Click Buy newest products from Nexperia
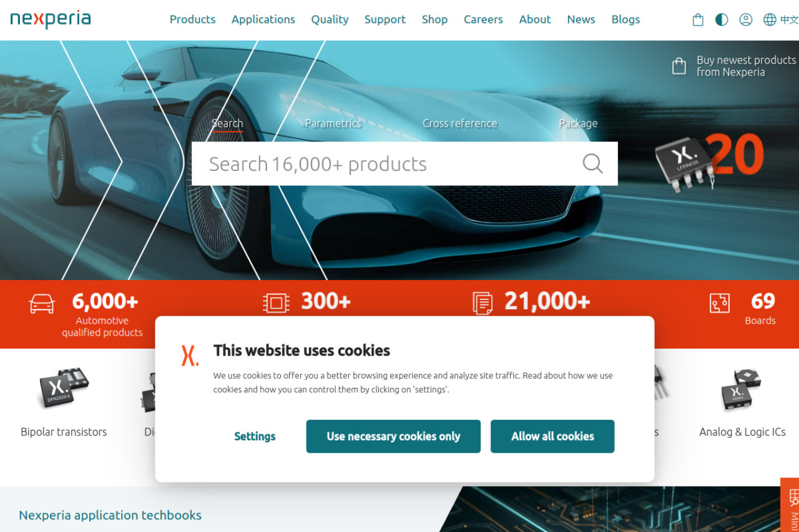The width and height of the screenshot is (799, 532). (x=746, y=66)
